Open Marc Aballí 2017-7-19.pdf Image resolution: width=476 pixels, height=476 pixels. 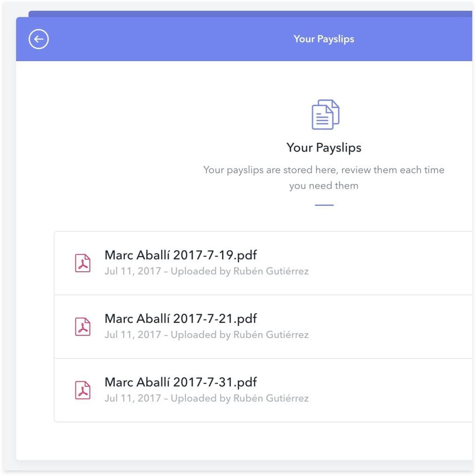(181, 255)
